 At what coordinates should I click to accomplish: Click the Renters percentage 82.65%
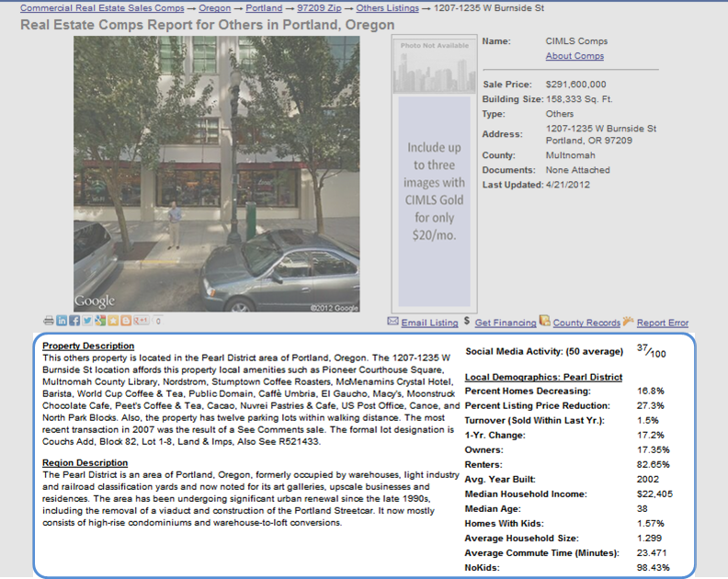click(653, 464)
